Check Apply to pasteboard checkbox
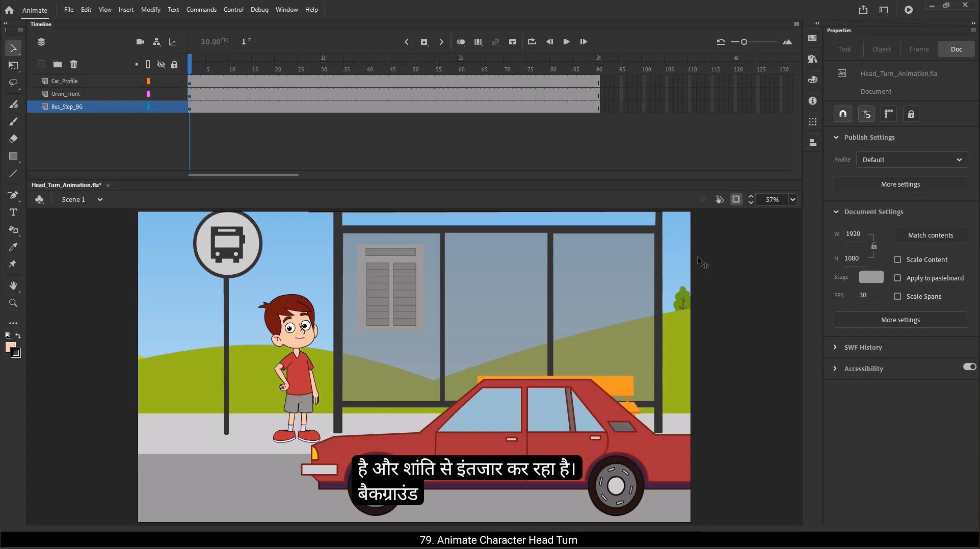 point(897,278)
